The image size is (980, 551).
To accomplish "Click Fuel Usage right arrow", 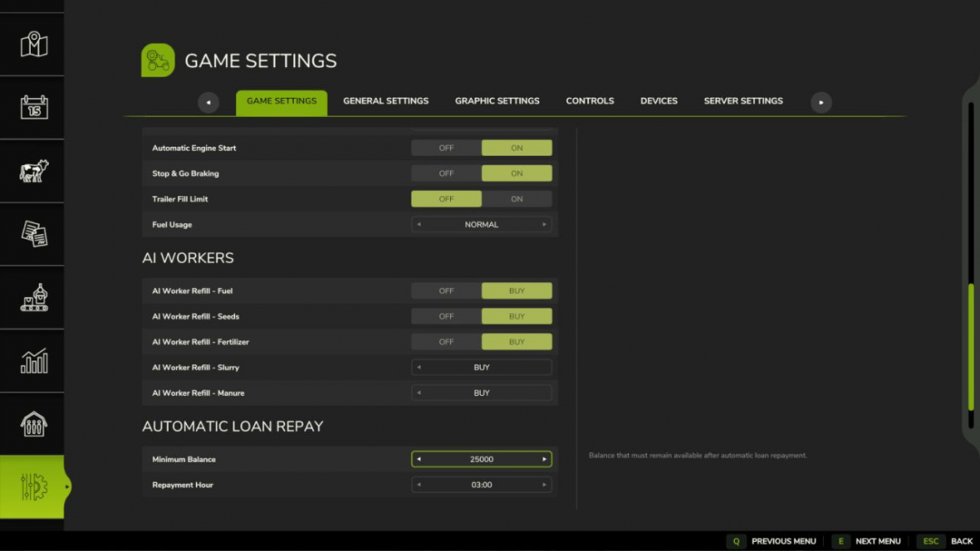I will [544, 224].
